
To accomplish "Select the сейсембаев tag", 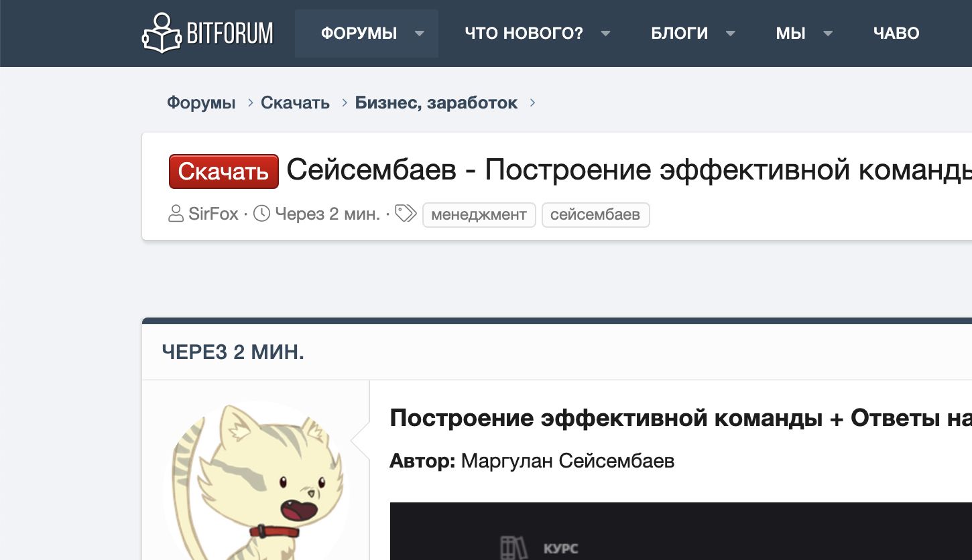I will click(595, 215).
